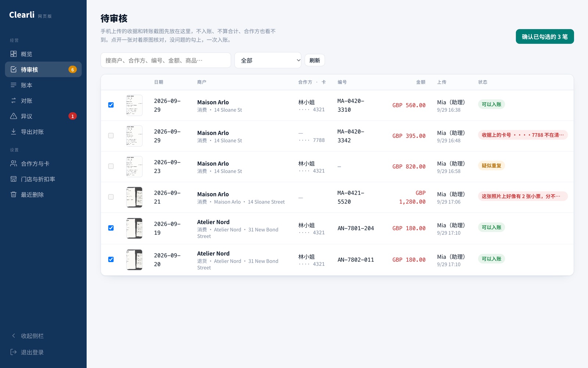Viewport: 588px width, 368px height.
Task: Click Atelier Nord merchant on the 退货 row
Action: click(213, 254)
